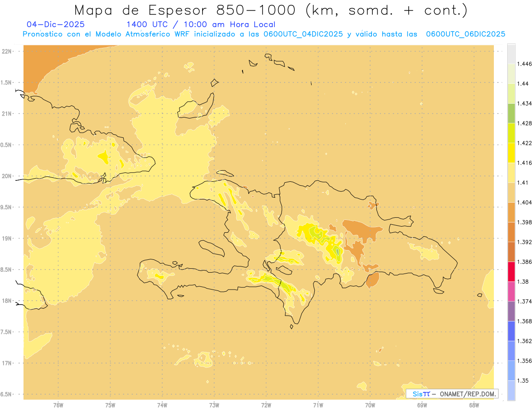Select the purple legend segment between 1.368 and 1.374

(511, 311)
